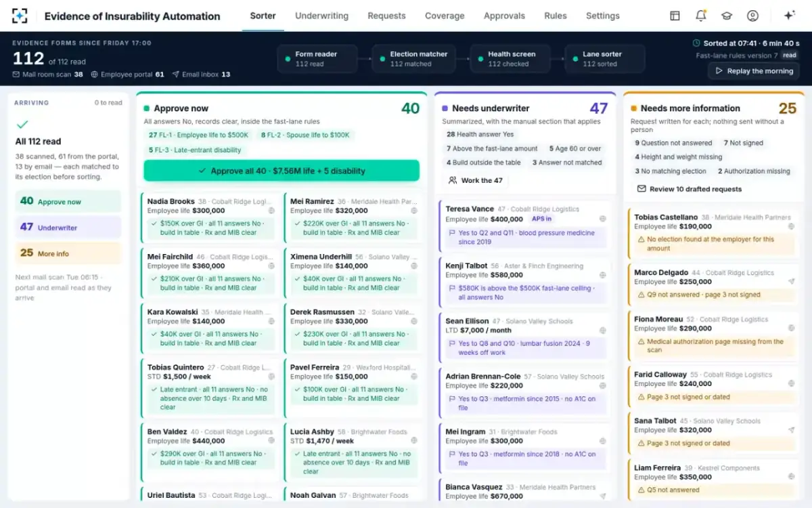812x508 pixels.
Task: Click the globe icon on Tobias Castellano card
Action: (x=791, y=226)
